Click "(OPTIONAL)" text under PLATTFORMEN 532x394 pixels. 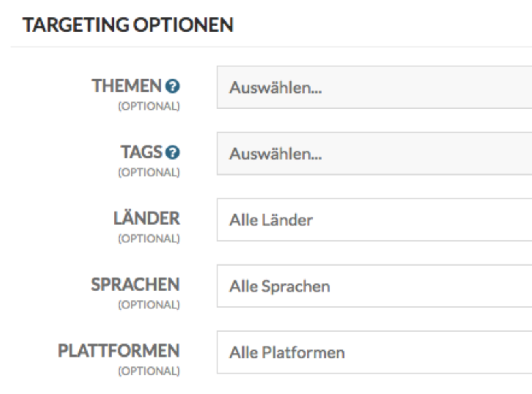click(x=149, y=371)
